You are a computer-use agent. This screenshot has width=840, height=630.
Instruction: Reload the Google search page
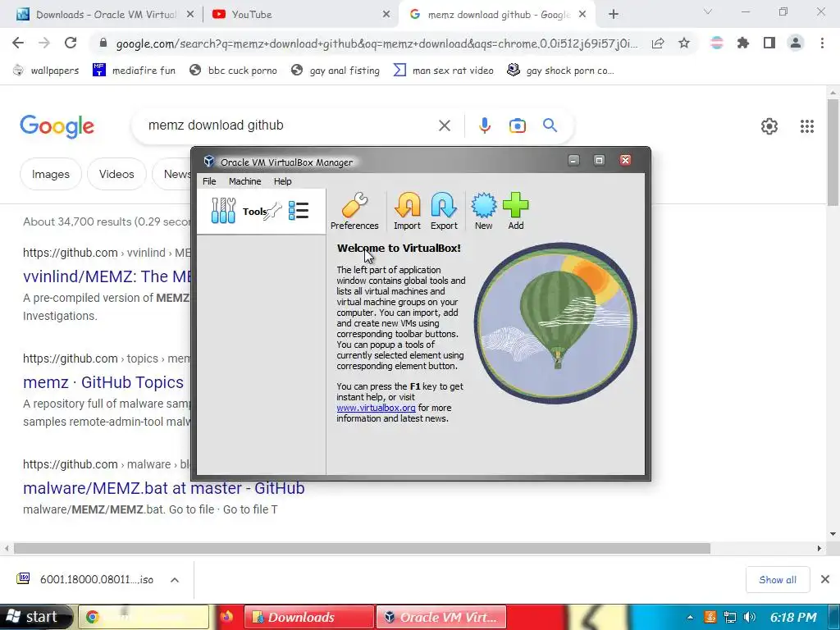[71, 43]
